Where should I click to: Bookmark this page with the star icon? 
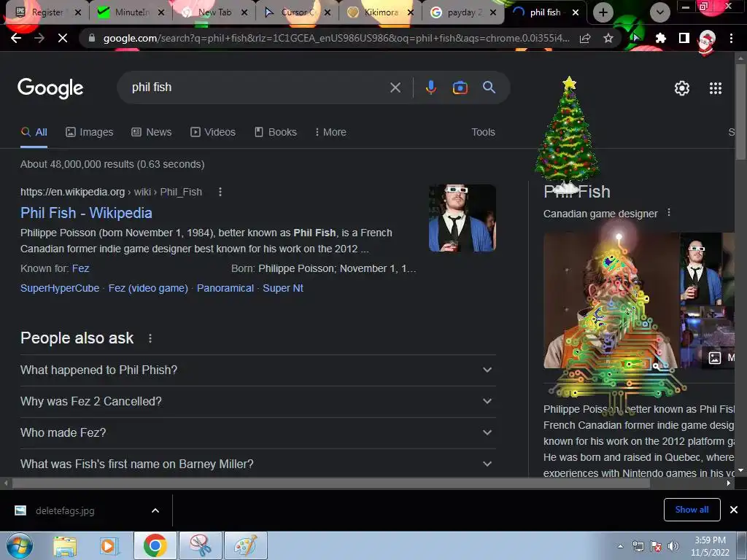tap(608, 39)
